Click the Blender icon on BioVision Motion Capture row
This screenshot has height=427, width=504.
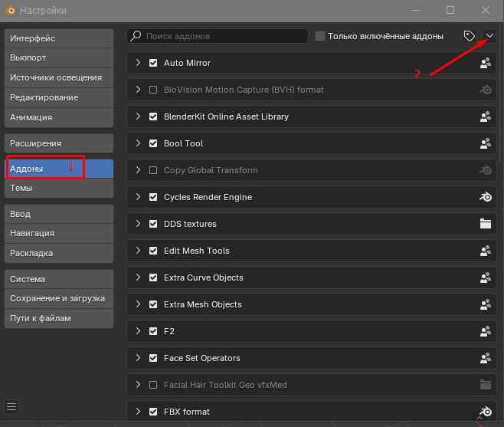(x=486, y=90)
